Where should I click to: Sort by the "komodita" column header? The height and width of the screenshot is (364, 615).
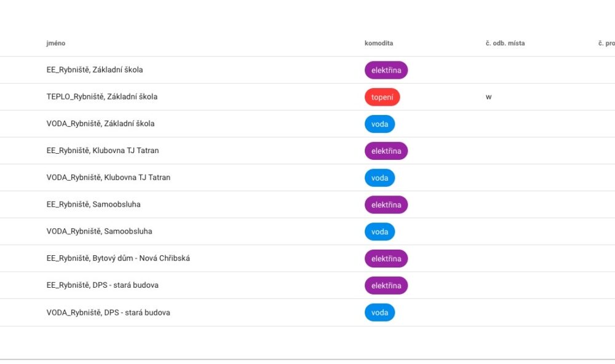(379, 44)
